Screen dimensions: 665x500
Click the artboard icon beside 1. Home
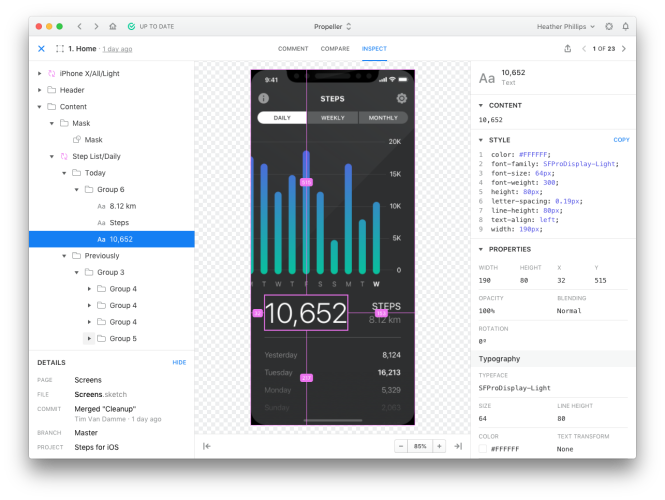point(60,49)
